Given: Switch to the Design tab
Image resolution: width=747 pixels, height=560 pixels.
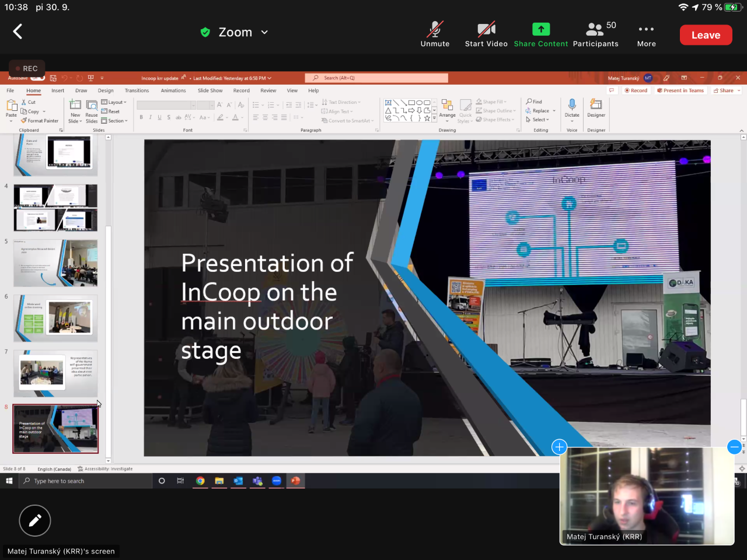Looking at the screenshot, I should click(x=106, y=90).
